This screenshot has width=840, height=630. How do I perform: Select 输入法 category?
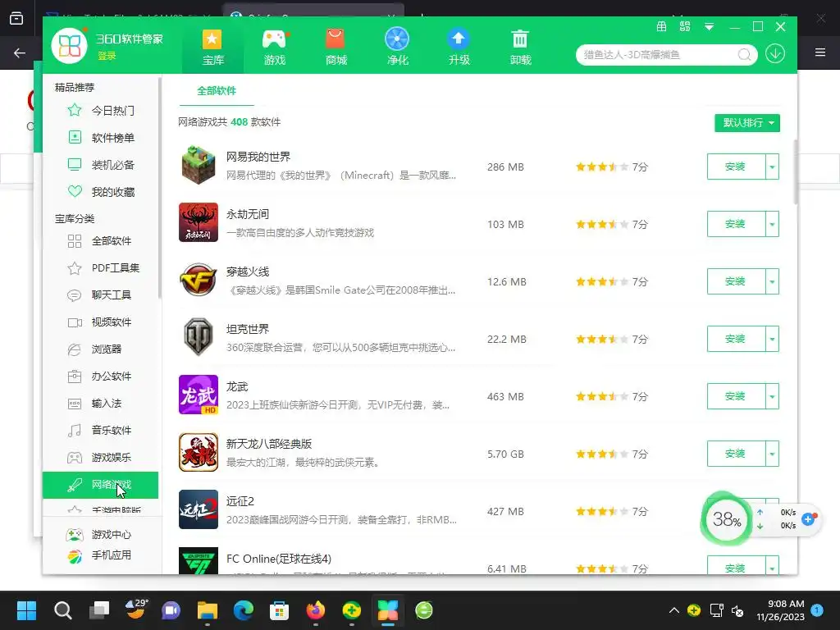click(101, 404)
